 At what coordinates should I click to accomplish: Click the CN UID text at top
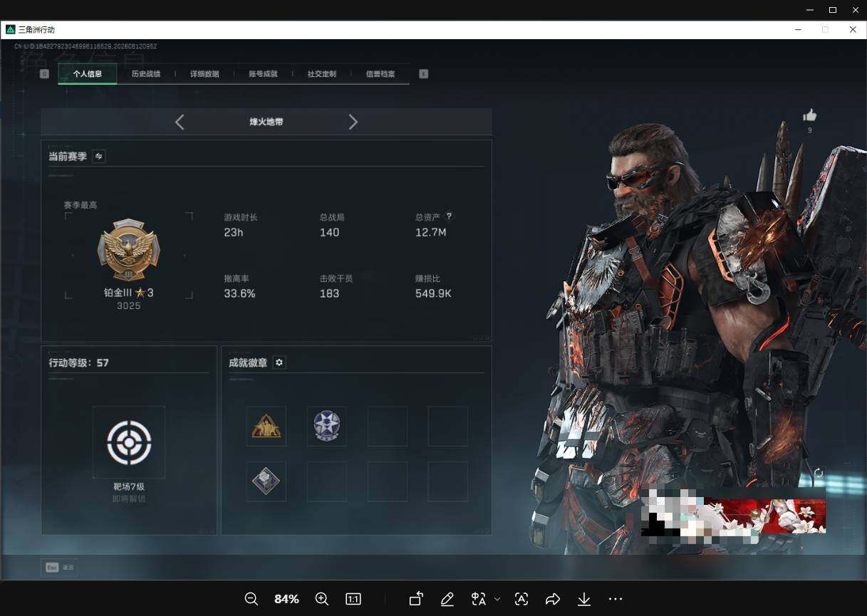tap(85, 46)
